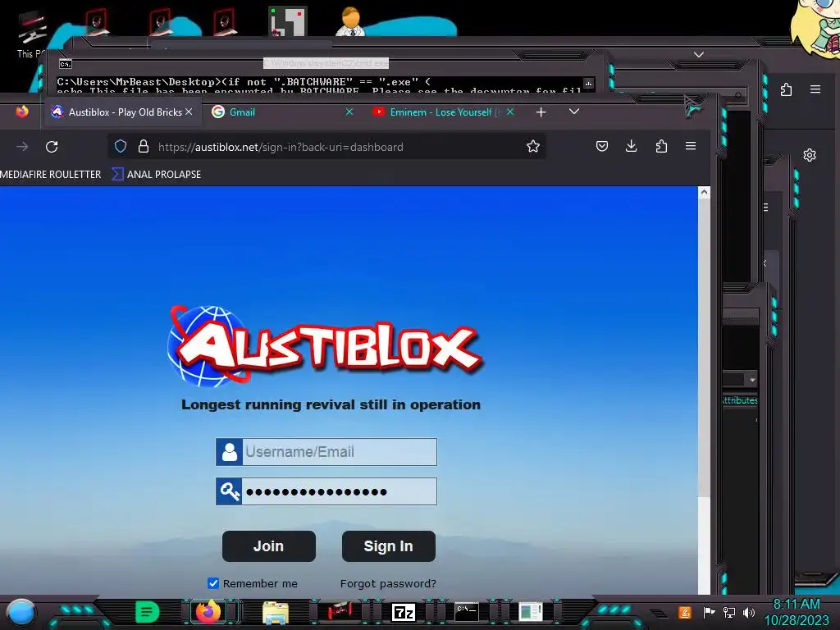This screenshot has width=840, height=630.
Task: Click the Action Center flag tray icon
Action: click(709, 612)
